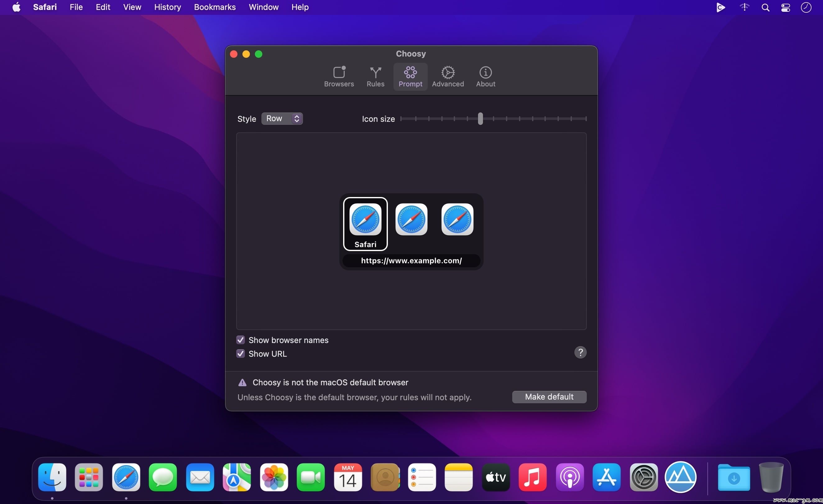This screenshot has height=504, width=823.
Task: Open Mail from the Dock
Action: (200, 477)
